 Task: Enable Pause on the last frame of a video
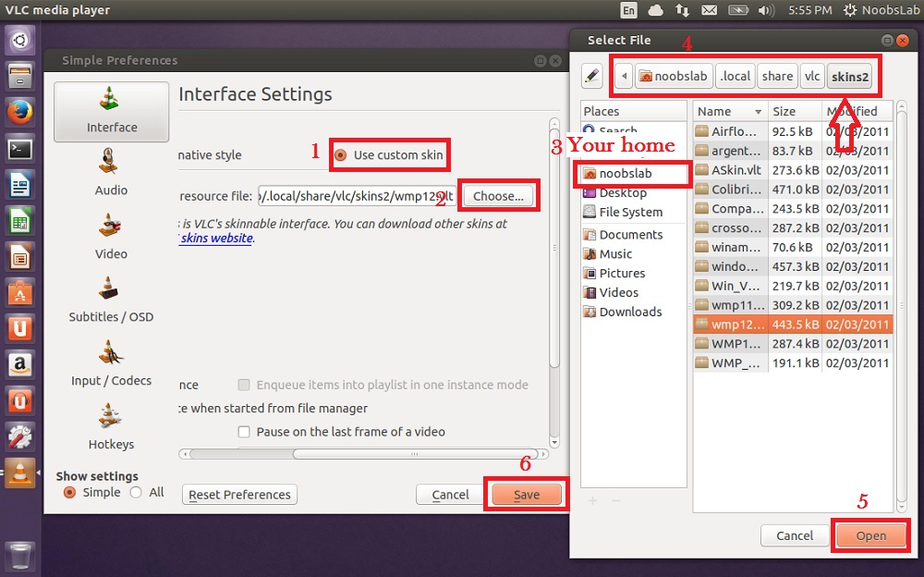coord(243,432)
